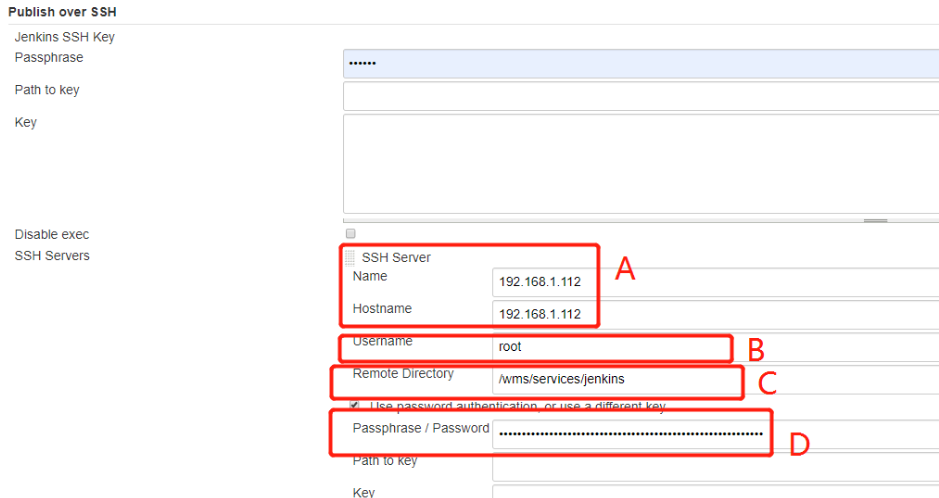Click the SSH server Path to key field
Viewport: 939px width, 498px height.
pyautogui.click(x=716, y=466)
